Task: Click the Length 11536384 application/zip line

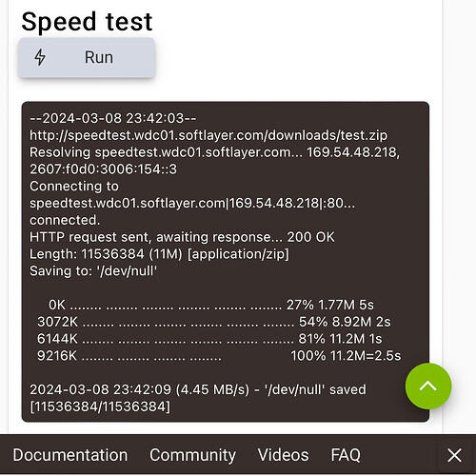Action: (159, 254)
